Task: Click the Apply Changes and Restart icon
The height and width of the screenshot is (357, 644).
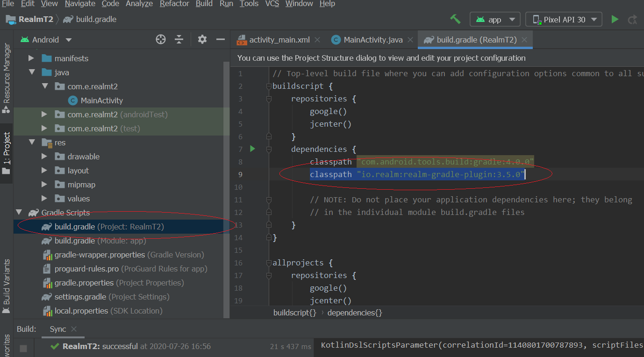Action: coord(633,20)
